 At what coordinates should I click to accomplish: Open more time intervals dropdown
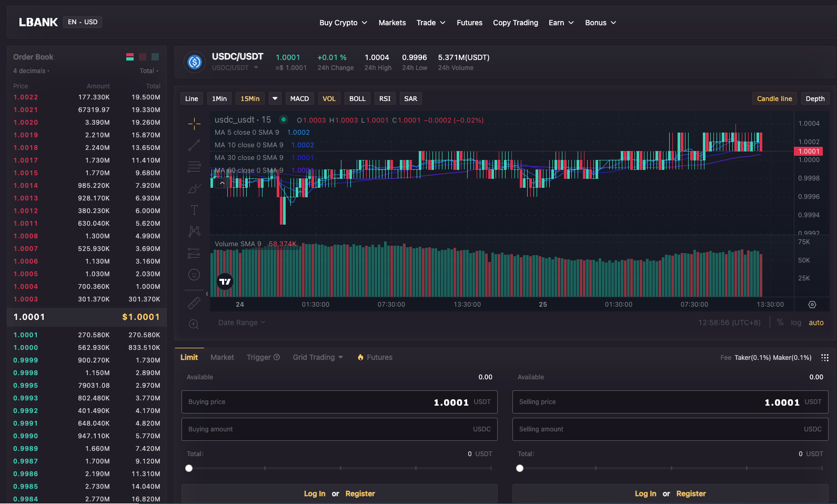(x=275, y=98)
